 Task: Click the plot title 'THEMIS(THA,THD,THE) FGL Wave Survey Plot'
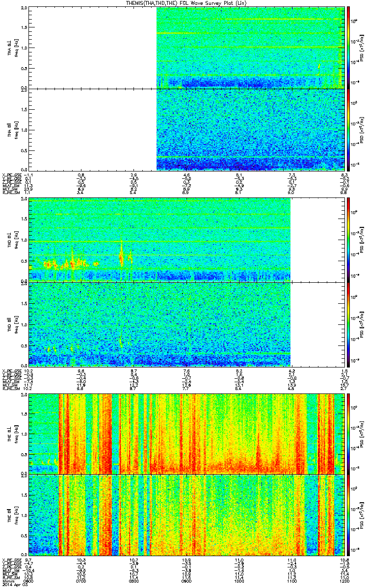coord(181,3)
